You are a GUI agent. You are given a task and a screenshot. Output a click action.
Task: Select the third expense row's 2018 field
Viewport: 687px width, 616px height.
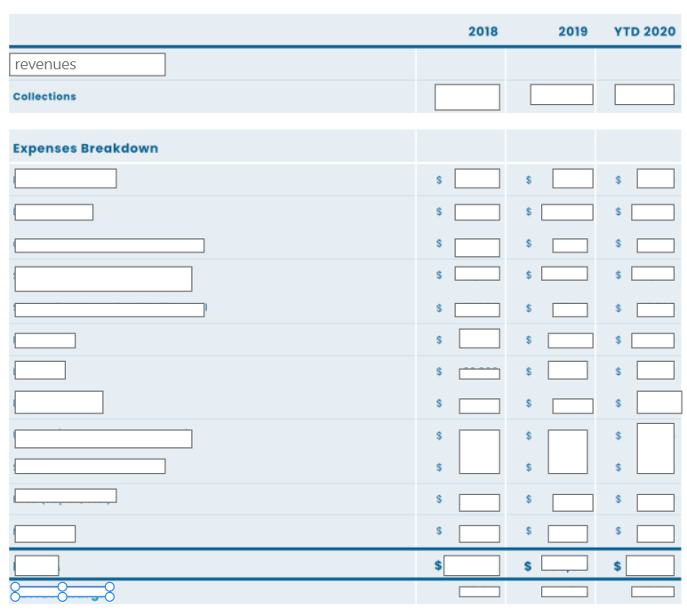coord(477,247)
